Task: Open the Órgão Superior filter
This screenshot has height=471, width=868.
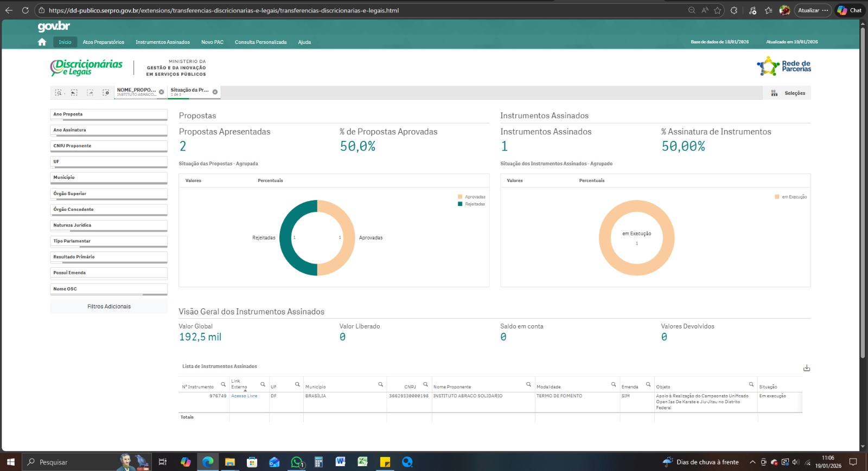Action: [108, 193]
